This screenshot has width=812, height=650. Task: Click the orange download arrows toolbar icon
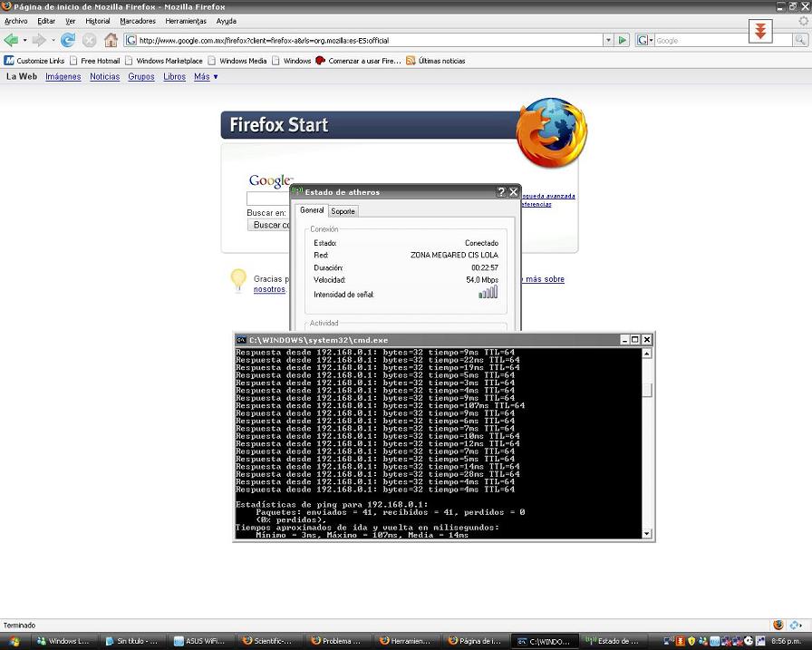pyautogui.click(x=760, y=31)
